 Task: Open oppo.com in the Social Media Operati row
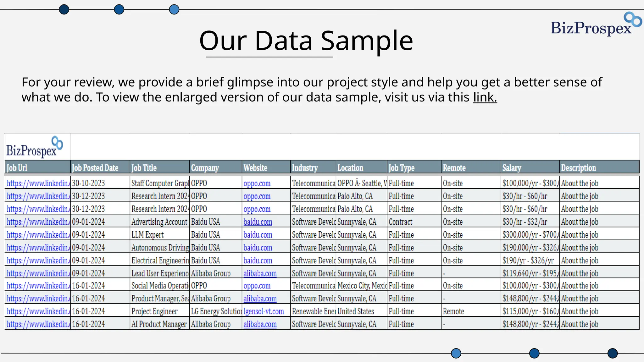[x=257, y=286]
